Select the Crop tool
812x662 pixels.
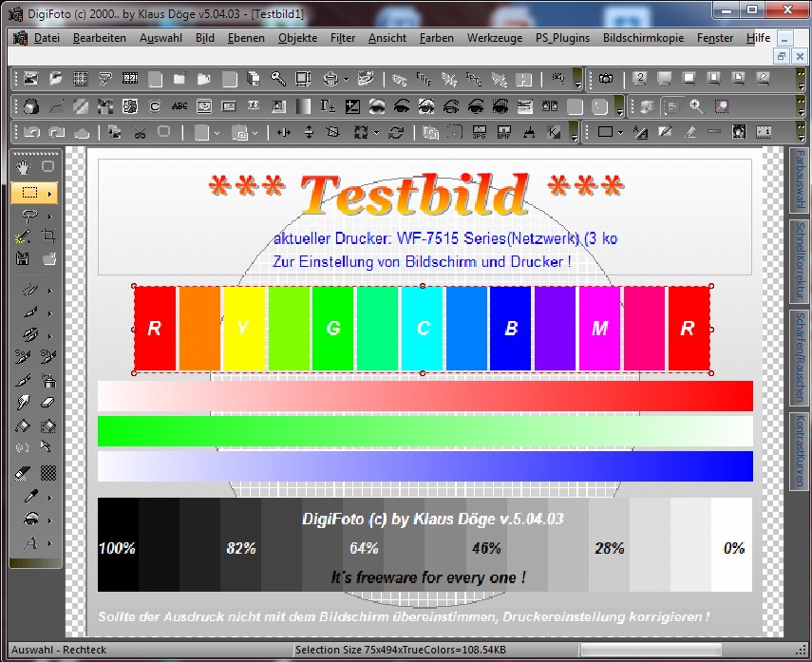coord(48,236)
